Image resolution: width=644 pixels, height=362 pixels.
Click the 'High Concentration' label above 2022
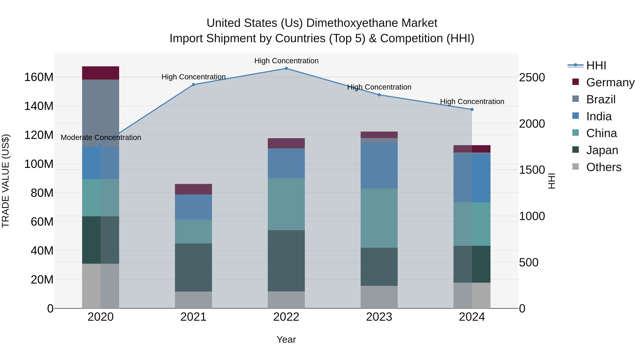[287, 61]
